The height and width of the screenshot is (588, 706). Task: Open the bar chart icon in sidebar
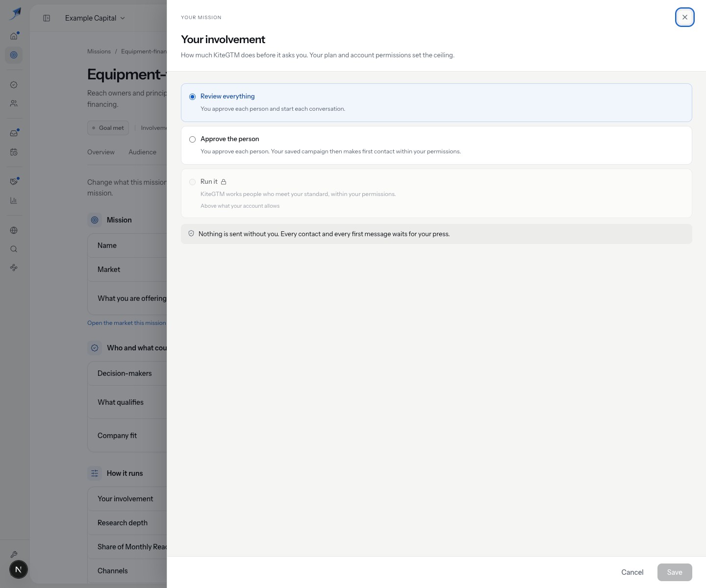tap(14, 200)
